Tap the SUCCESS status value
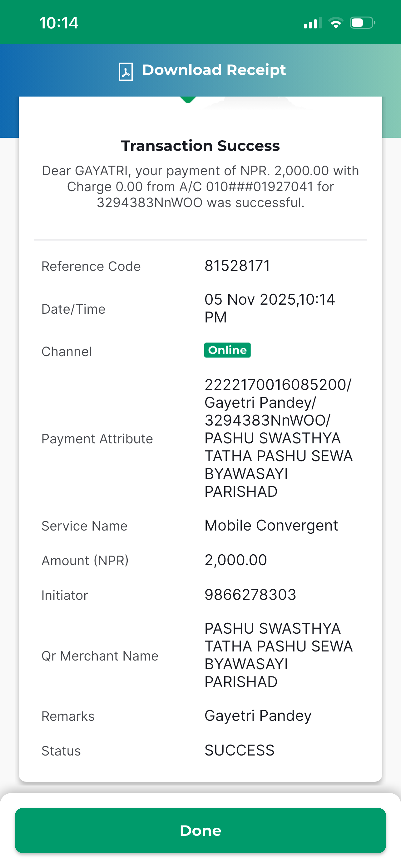 (240, 750)
